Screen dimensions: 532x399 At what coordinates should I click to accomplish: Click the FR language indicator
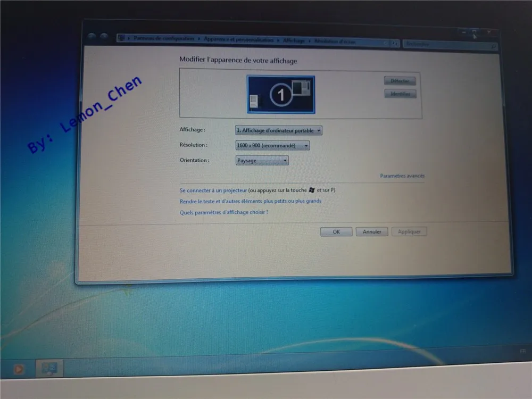coord(523,351)
